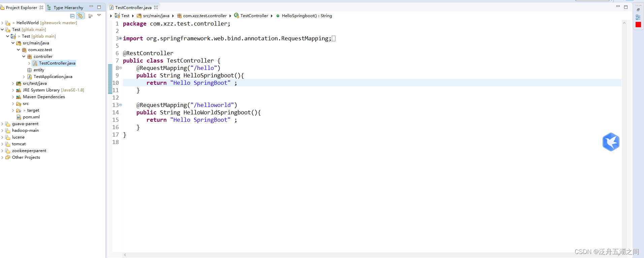Viewport: 644px width, 258px height.
Task: Select pom.xml in the Project Explorer
Action: click(x=31, y=117)
